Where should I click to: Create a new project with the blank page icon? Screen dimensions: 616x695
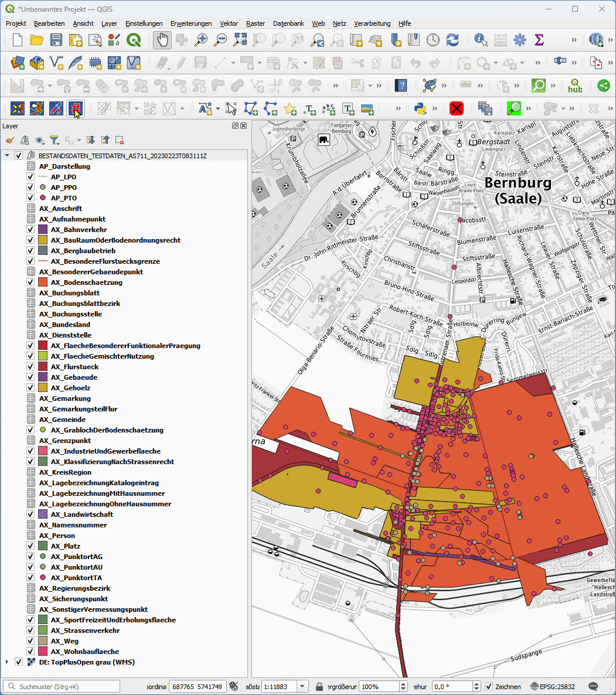[x=17, y=40]
